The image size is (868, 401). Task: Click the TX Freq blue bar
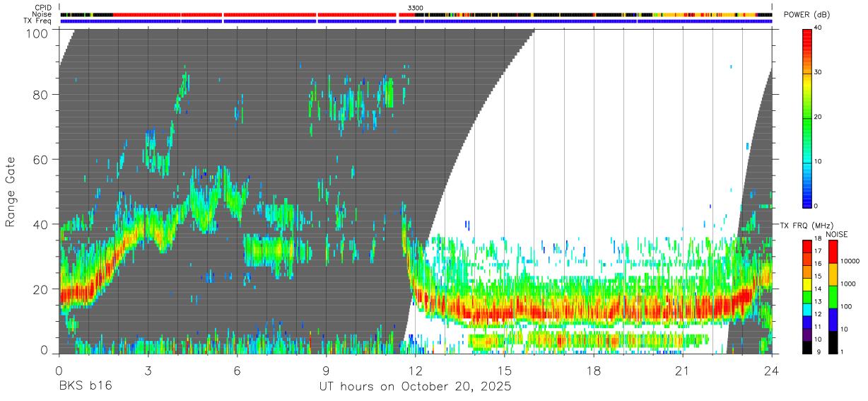click(416, 21)
